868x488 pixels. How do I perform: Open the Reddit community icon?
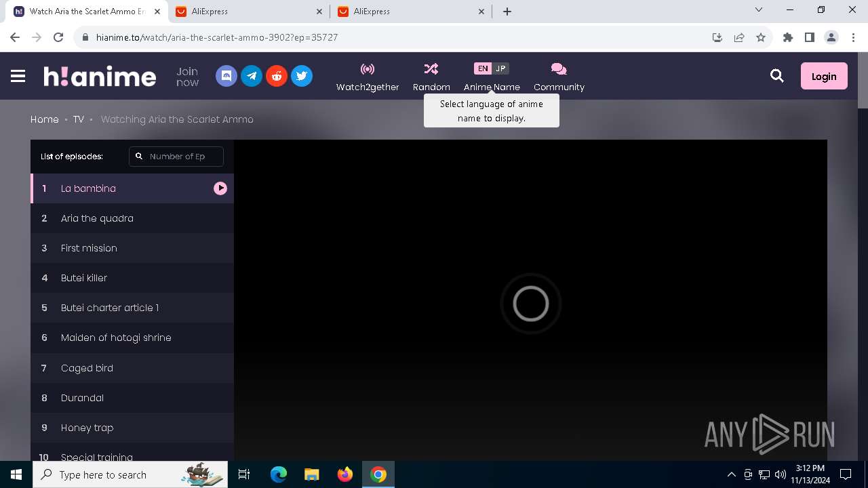click(x=277, y=76)
